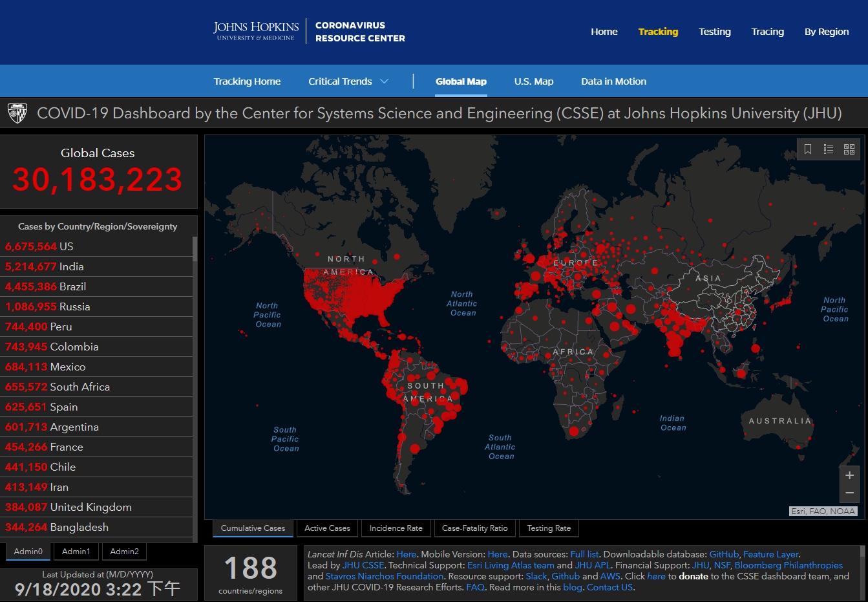
Task: Open the Slack resource support link
Action: click(536, 576)
